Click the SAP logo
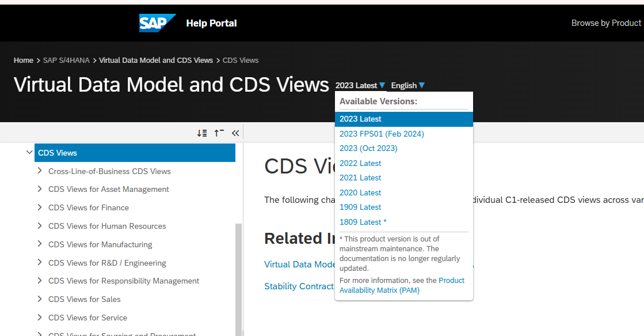This screenshot has height=336, width=644. tap(157, 23)
